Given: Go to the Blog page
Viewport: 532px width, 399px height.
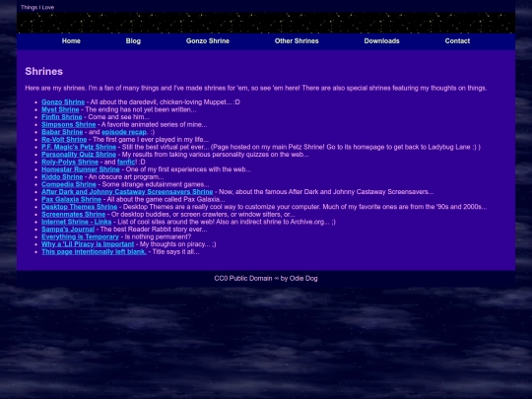Looking at the screenshot, I should pyautogui.click(x=133, y=41).
